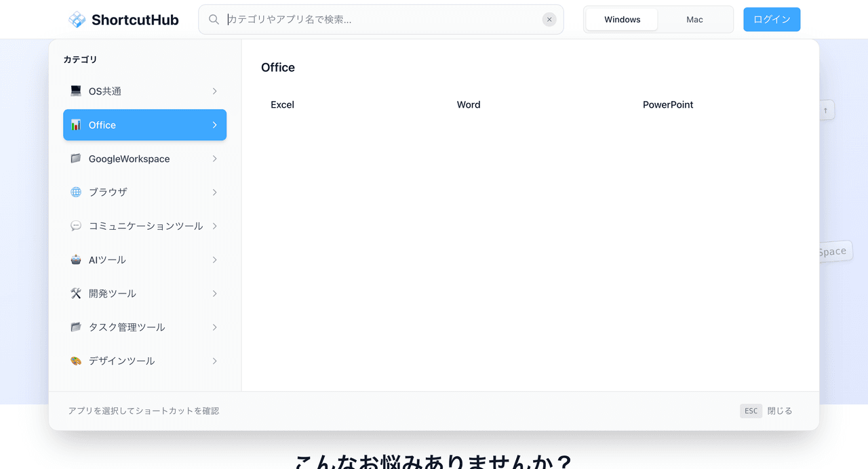Expand AIツール category chevron
The image size is (868, 469).
[x=214, y=260]
